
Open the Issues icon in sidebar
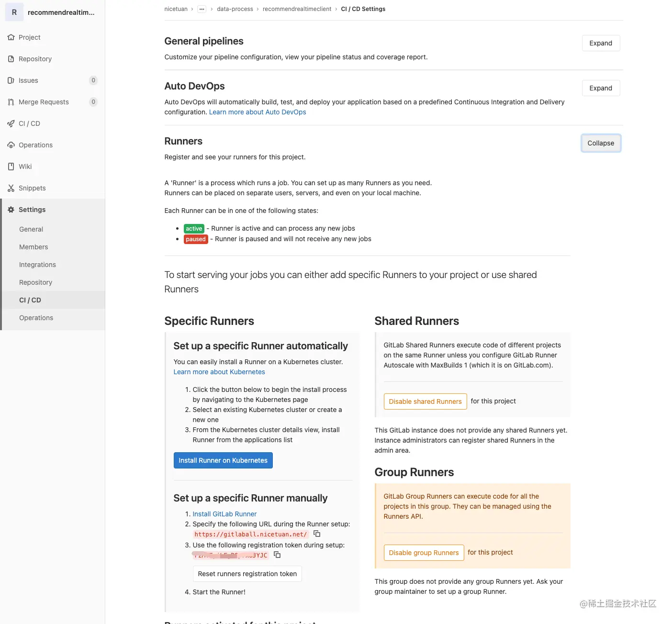pyautogui.click(x=11, y=80)
